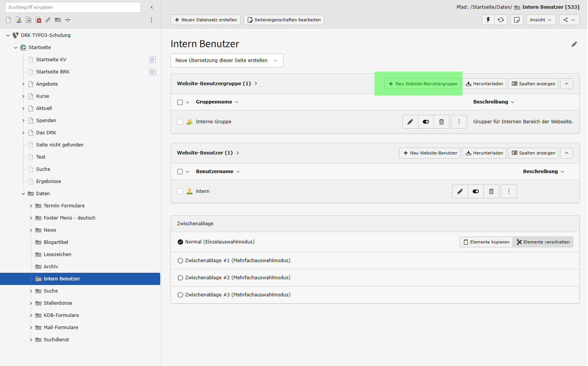
Task: Click Elemente kopieren button
Action: pyautogui.click(x=486, y=242)
